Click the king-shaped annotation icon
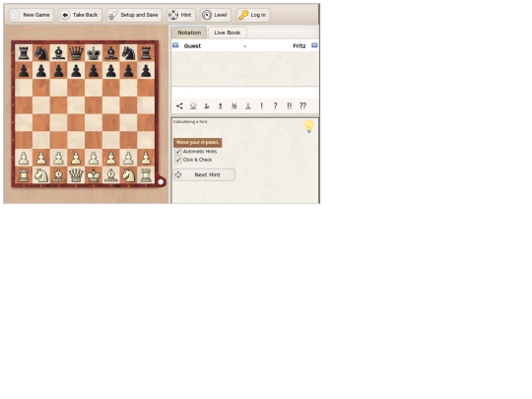 click(x=193, y=105)
